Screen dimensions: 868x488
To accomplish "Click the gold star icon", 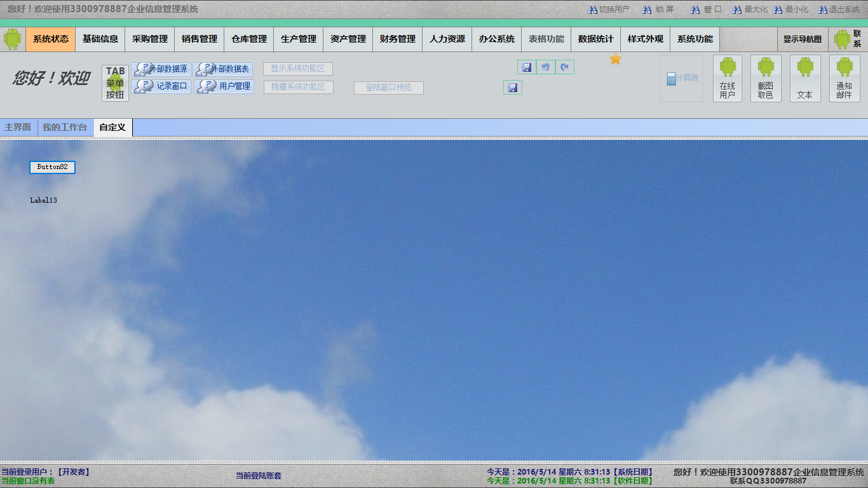I will (x=615, y=59).
